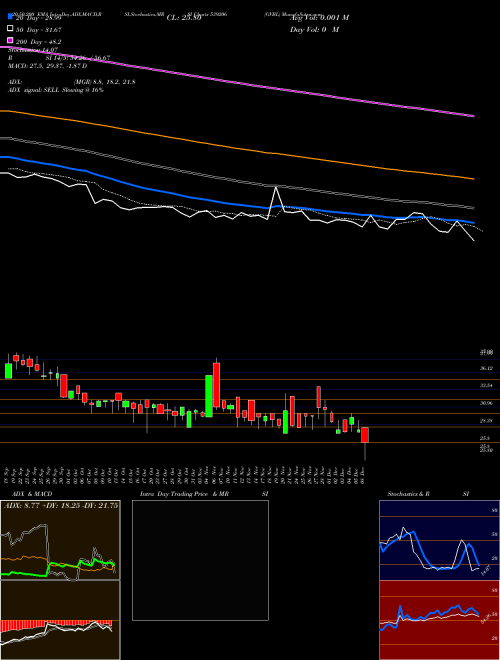Screen dimensions: 500x660
Task: Click the 30.96 price axis label
Action: (486, 403)
